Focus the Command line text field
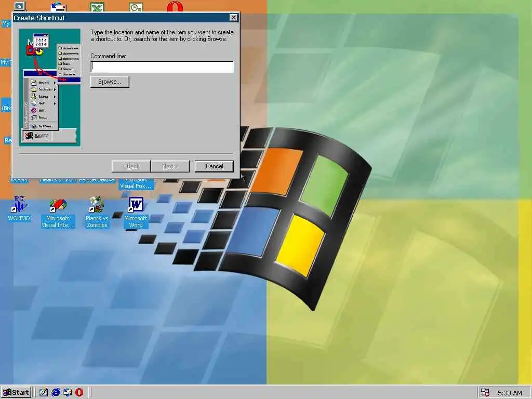Screen dimensions: 532x399 coord(162,66)
